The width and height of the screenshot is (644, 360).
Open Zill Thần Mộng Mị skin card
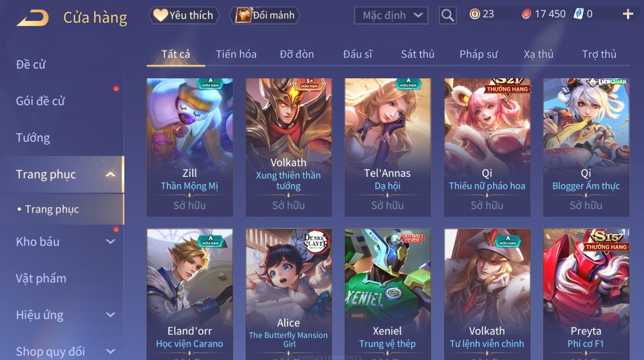pos(190,147)
